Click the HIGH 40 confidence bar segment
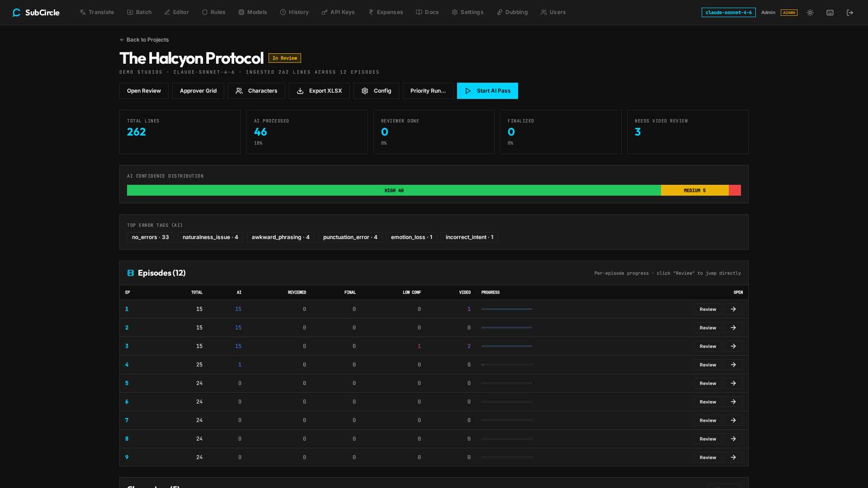The image size is (868, 488). click(x=394, y=190)
